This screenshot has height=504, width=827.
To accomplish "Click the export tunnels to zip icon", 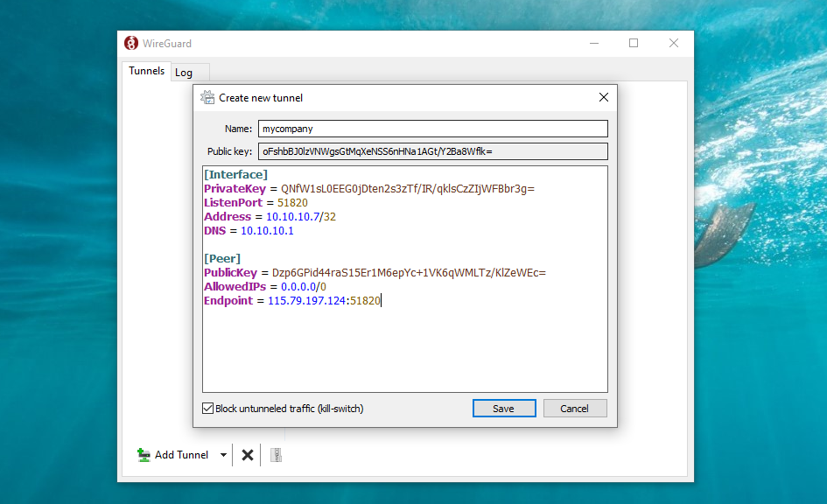I will (276, 455).
